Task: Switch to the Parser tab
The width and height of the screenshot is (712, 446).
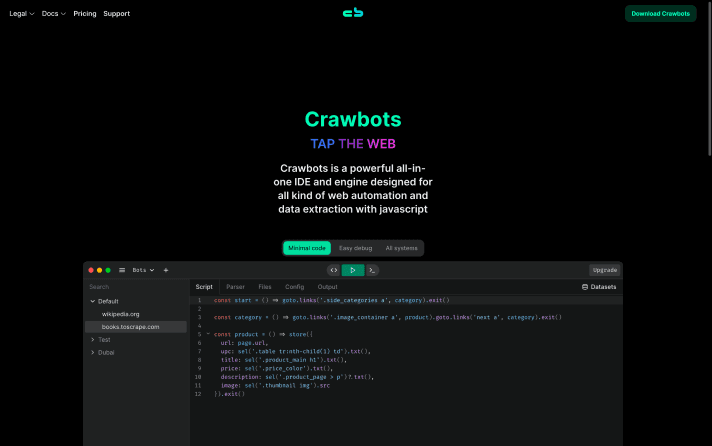Action: point(235,287)
